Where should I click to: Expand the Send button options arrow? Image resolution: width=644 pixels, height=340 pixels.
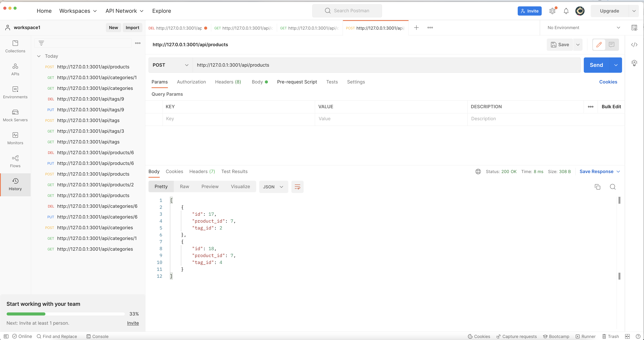(x=616, y=65)
